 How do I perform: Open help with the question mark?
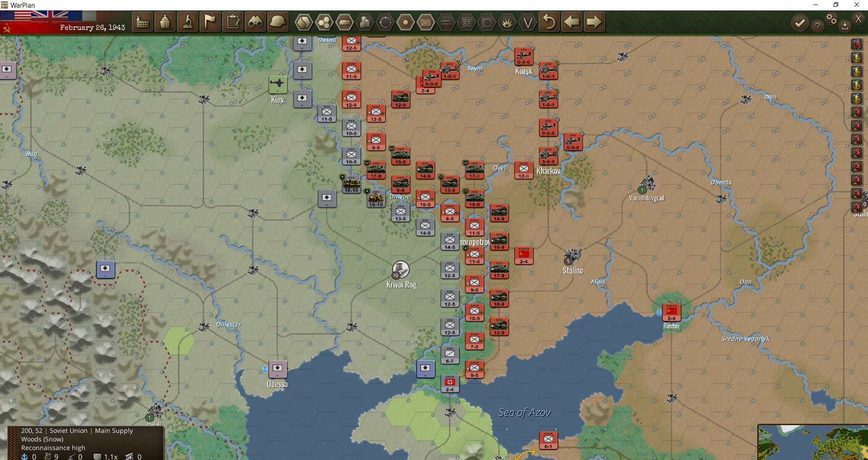(x=817, y=26)
